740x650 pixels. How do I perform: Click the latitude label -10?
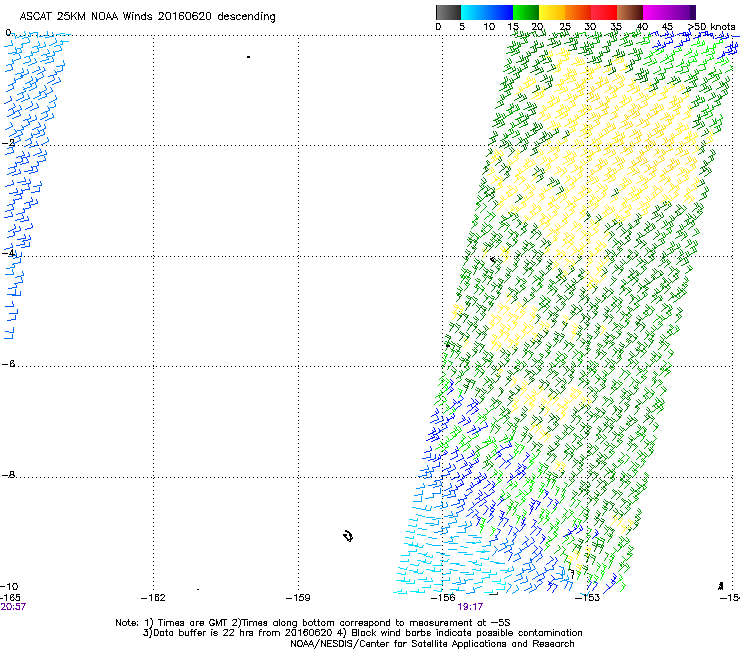pyautogui.click(x=9, y=586)
